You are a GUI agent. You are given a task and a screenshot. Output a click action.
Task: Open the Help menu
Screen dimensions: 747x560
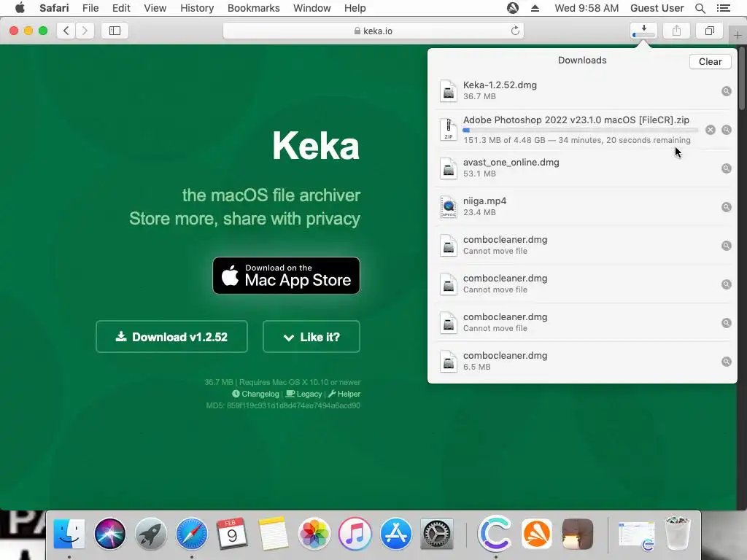355,8
